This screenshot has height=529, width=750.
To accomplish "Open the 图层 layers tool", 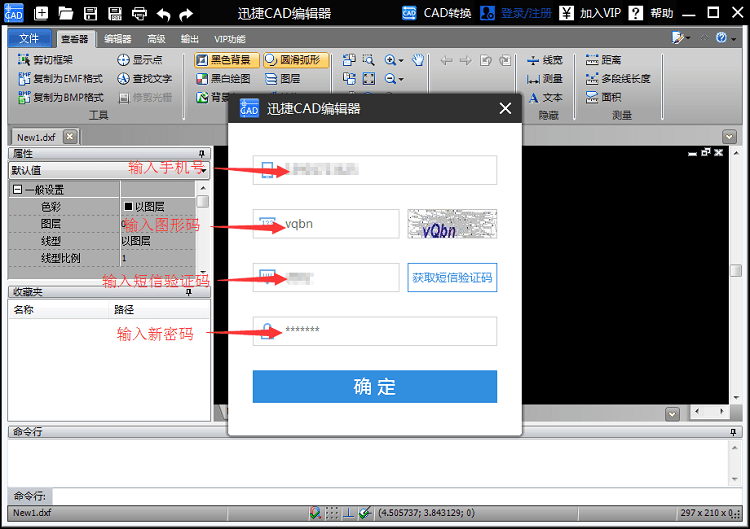I will tap(283, 78).
